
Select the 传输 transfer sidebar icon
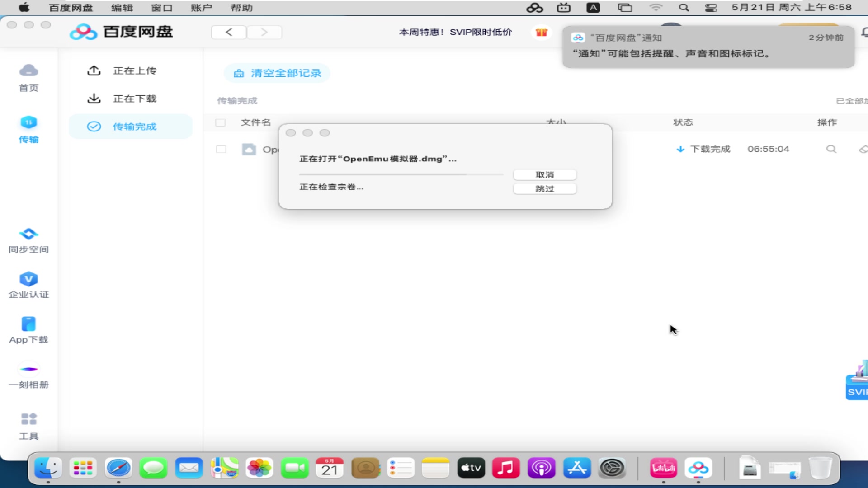[28, 130]
